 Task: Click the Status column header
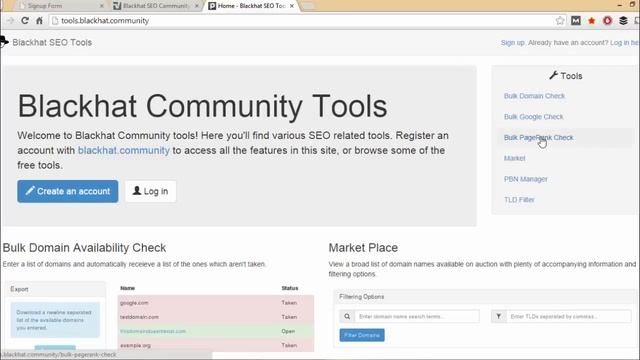(290, 288)
